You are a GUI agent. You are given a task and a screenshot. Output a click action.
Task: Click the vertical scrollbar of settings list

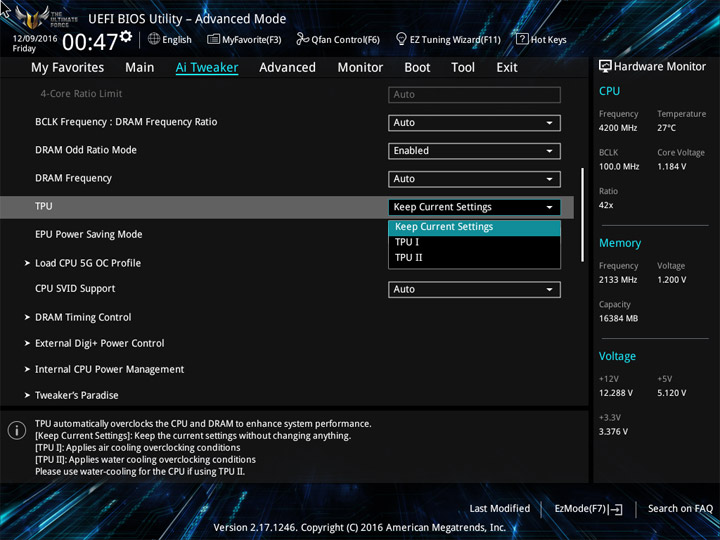pyautogui.click(x=582, y=215)
